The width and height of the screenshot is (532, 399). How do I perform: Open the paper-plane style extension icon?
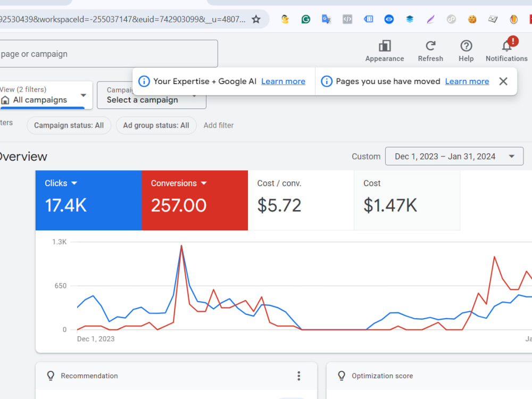pyautogui.click(x=493, y=19)
